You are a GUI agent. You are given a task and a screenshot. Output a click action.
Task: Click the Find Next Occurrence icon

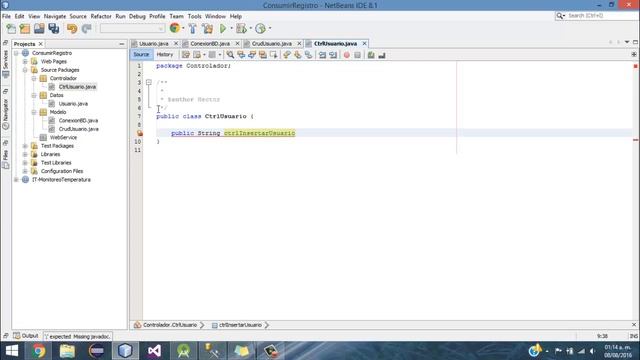click(x=252, y=55)
